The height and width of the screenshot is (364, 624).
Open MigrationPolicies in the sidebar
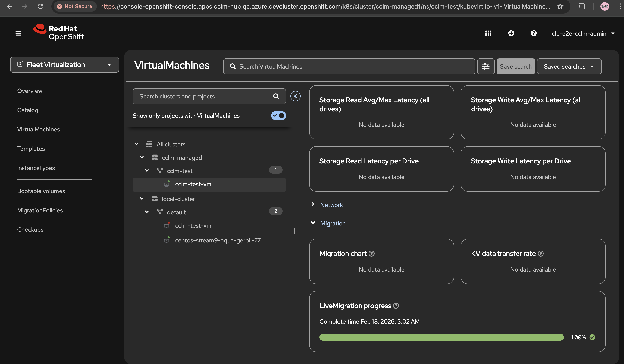click(x=40, y=210)
